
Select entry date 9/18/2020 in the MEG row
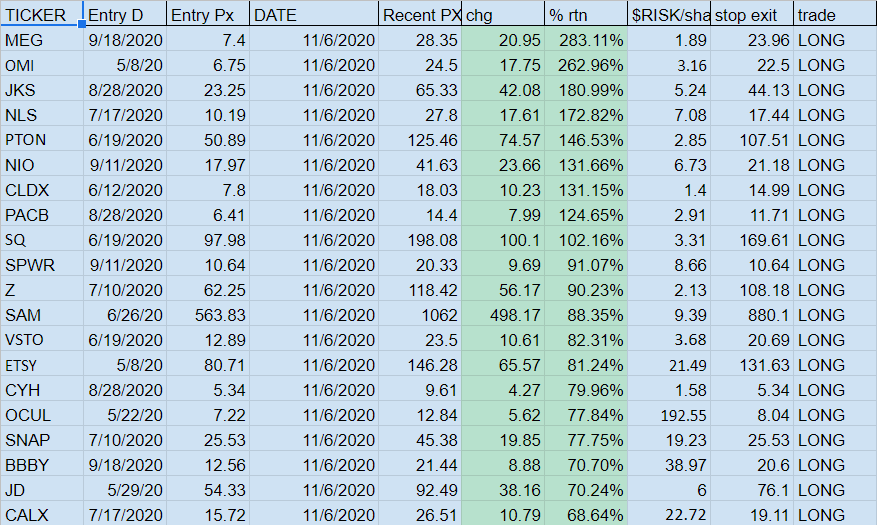click(x=125, y=40)
